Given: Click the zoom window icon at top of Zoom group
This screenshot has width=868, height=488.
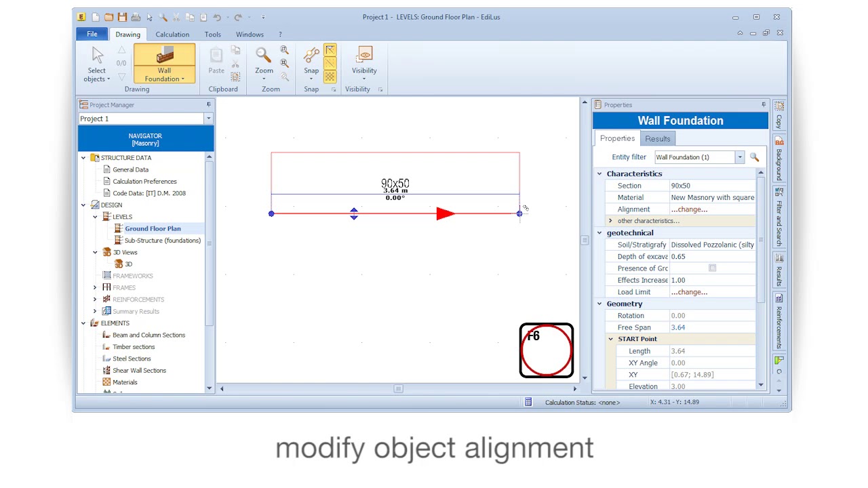Looking at the screenshot, I should (x=284, y=50).
